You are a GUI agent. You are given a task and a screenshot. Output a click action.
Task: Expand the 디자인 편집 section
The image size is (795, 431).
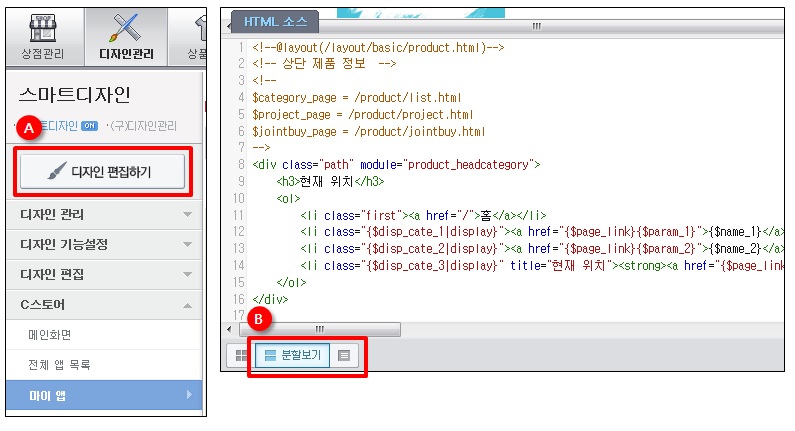click(x=104, y=274)
